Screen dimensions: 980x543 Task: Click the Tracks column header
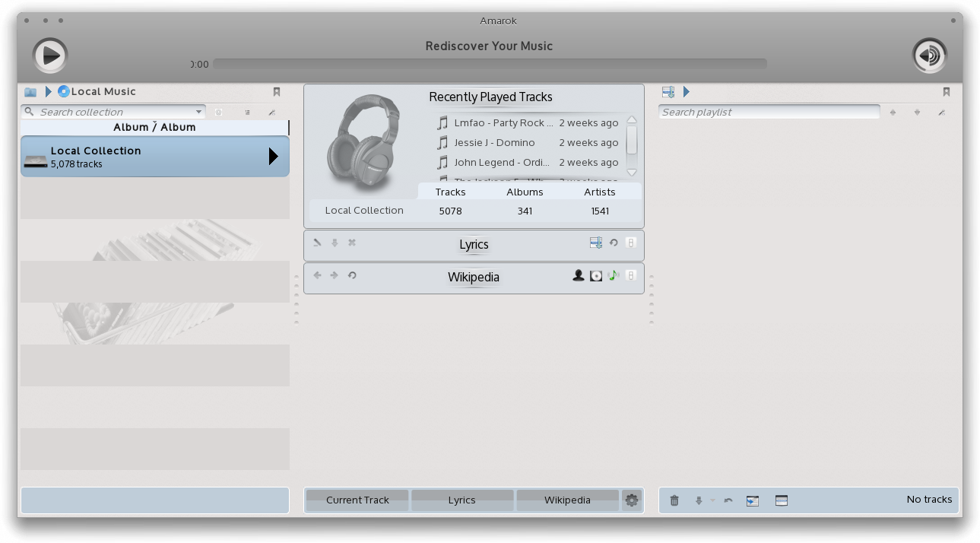[x=451, y=192]
